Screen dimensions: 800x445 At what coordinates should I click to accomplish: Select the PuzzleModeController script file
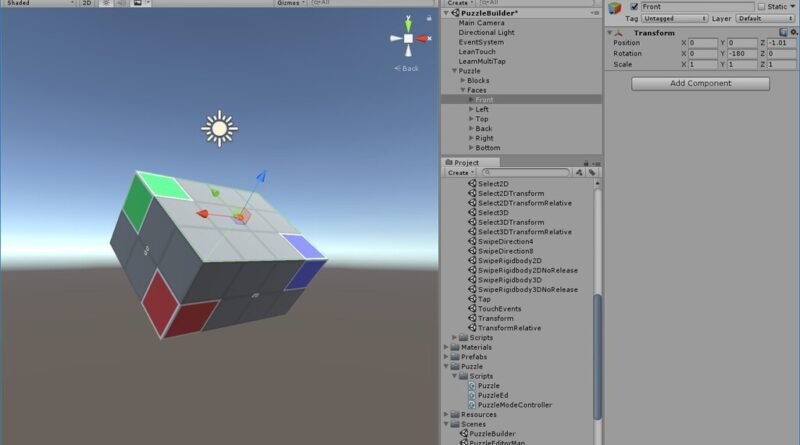point(510,405)
